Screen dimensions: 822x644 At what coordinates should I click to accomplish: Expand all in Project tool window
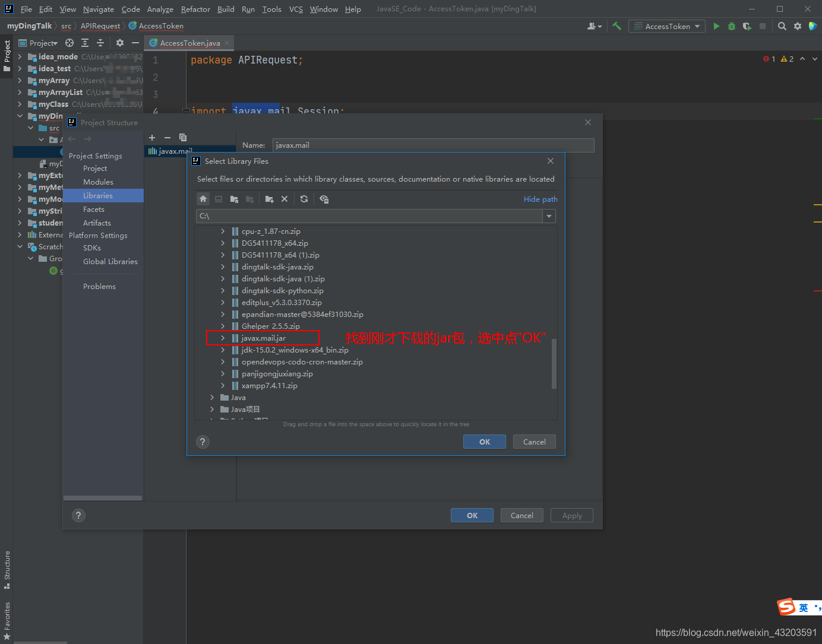[85, 43]
